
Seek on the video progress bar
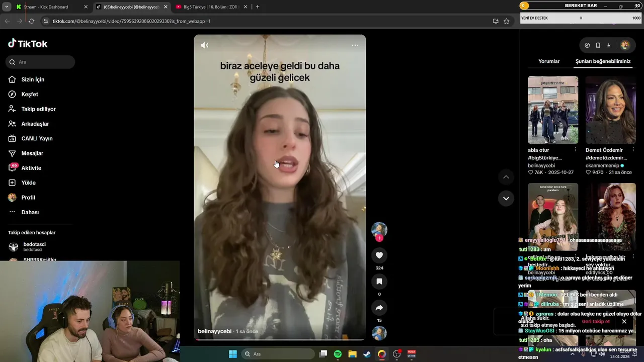[280, 339]
